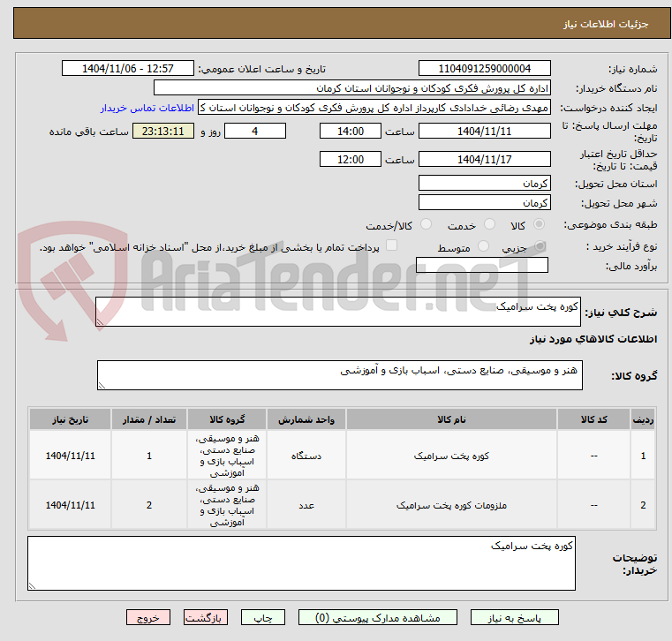Click the delivery province field 'کرمان'
Screen dimensions: 672x641
tap(484, 184)
